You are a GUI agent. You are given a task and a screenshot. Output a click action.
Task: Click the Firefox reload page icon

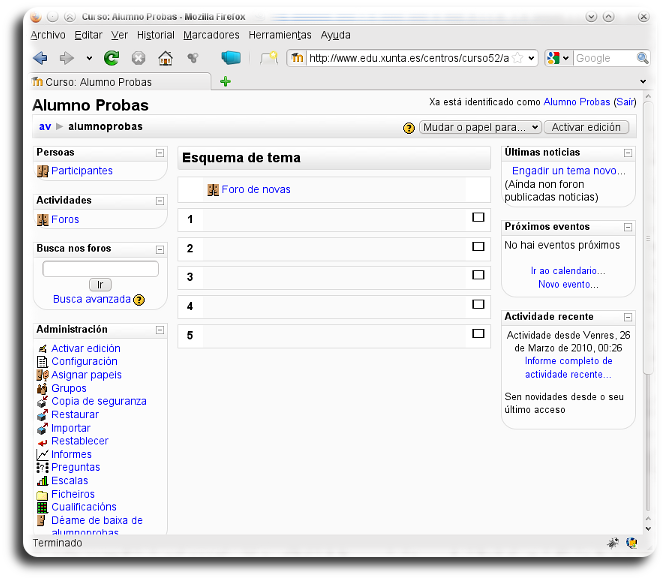click(112, 58)
